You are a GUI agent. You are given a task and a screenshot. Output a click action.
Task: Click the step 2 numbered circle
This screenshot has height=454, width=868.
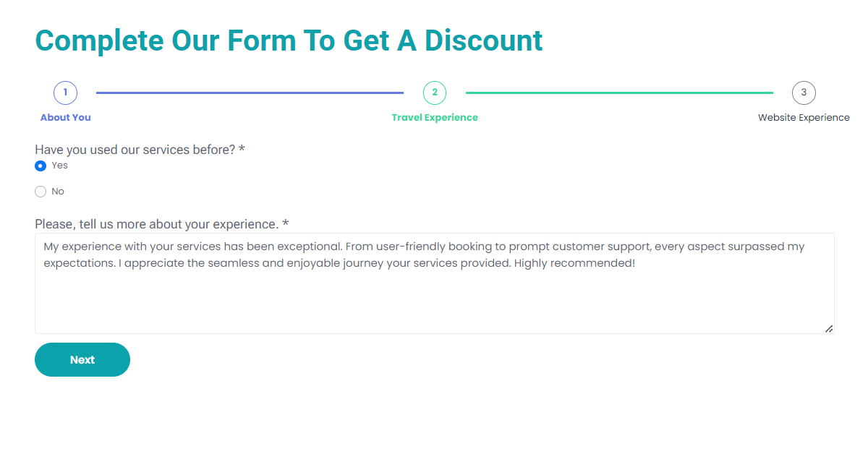point(435,93)
